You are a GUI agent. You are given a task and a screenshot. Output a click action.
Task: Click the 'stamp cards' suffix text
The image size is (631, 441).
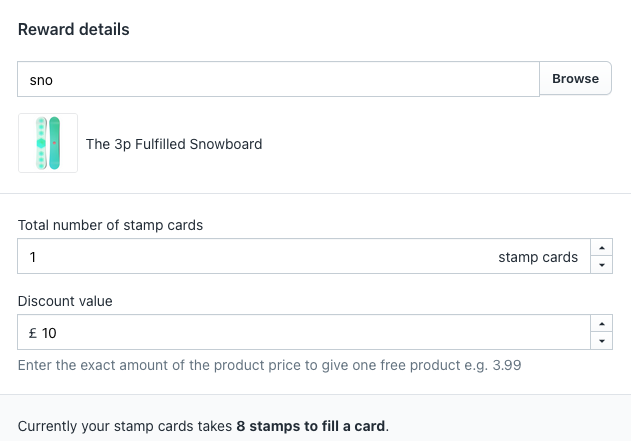click(538, 257)
